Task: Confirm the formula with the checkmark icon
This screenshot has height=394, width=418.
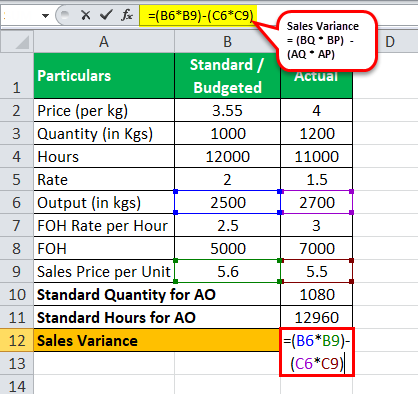Action: click(106, 15)
